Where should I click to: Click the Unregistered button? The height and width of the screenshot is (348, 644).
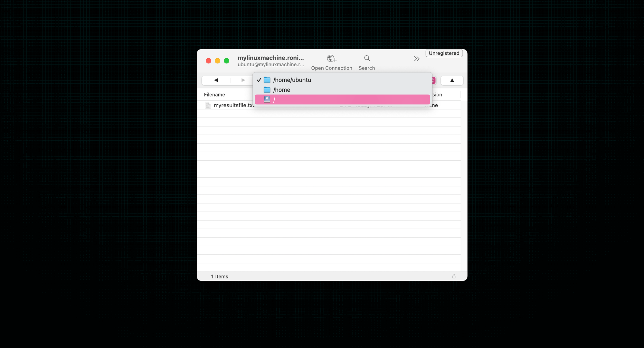pos(444,53)
